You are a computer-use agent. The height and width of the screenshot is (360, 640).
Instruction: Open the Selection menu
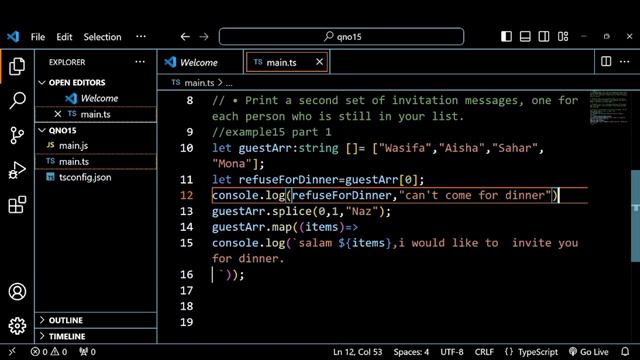click(102, 37)
